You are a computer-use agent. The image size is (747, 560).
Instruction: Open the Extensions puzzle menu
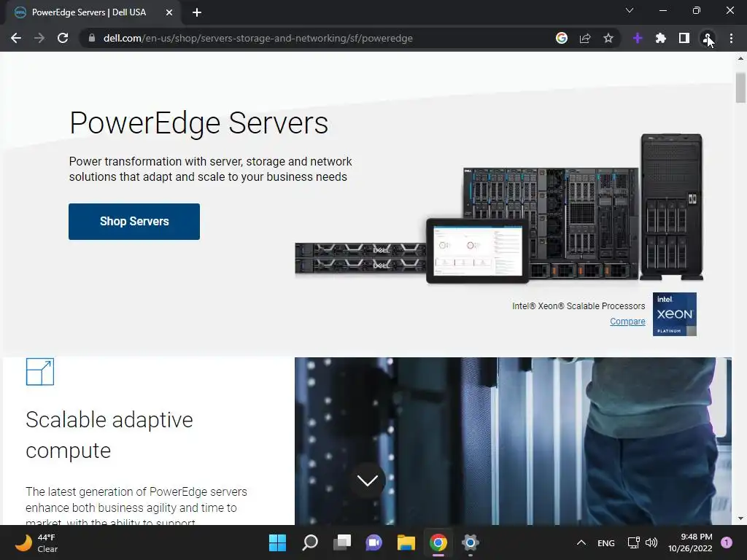pos(661,38)
